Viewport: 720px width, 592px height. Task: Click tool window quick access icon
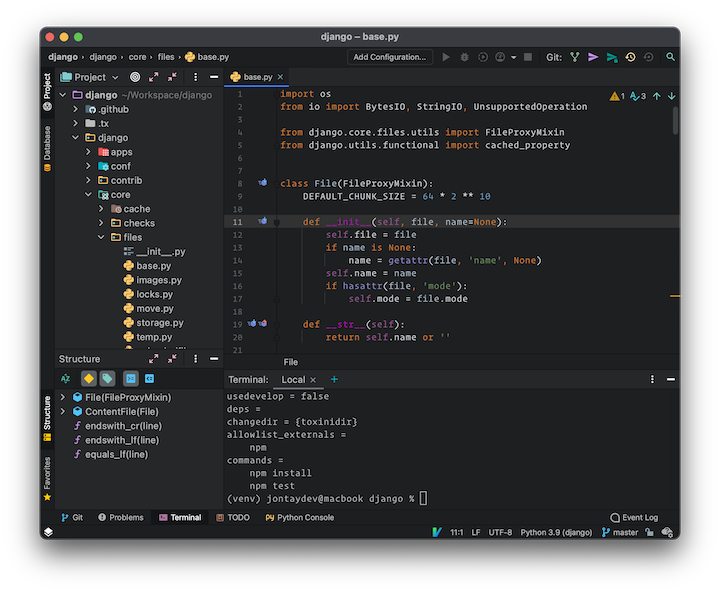pos(48,532)
